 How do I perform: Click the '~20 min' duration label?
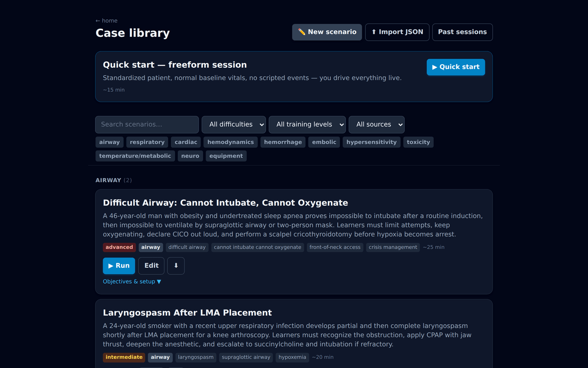(323, 357)
